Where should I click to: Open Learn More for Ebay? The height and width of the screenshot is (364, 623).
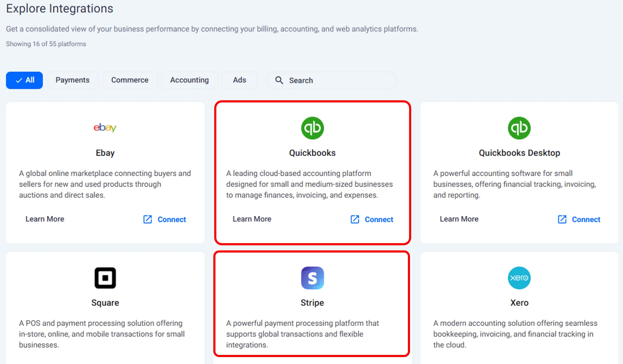coord(45,219)
